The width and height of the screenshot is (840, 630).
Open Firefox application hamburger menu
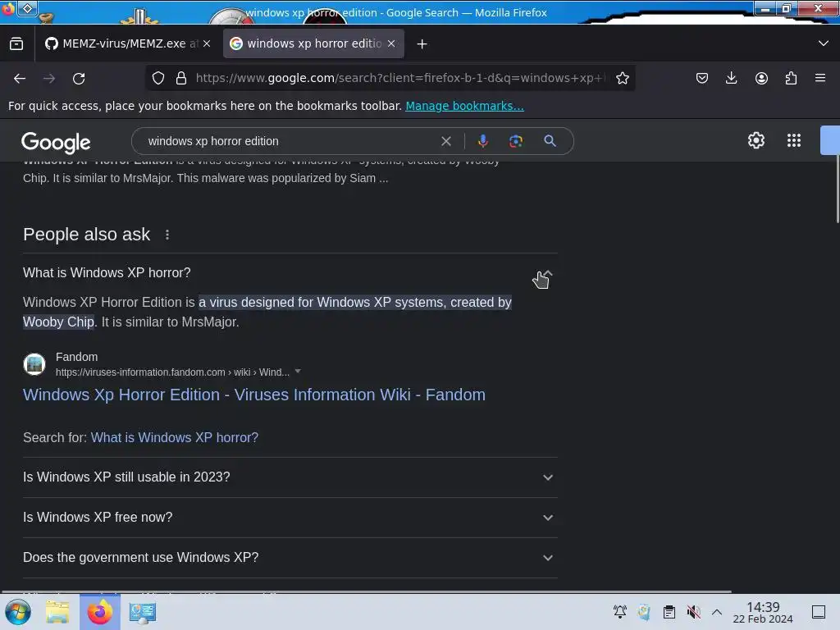pyautogui.click(x=820, y=78)
